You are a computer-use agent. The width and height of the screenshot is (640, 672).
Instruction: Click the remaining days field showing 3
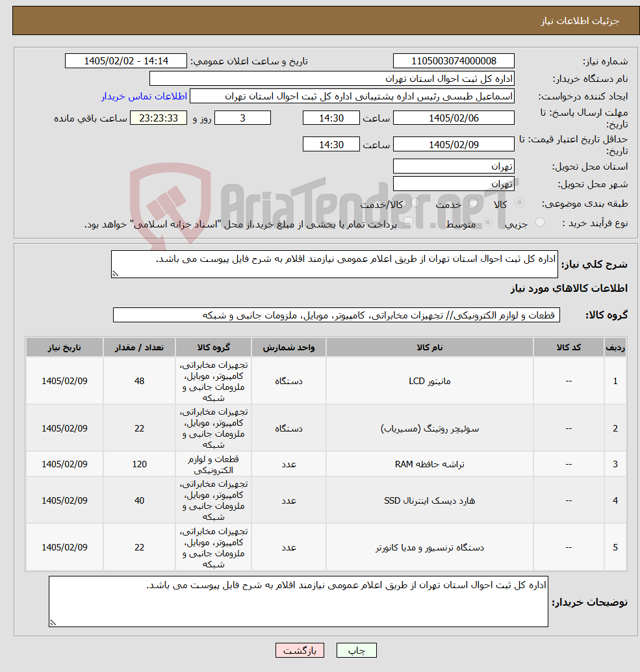[242, 118]
